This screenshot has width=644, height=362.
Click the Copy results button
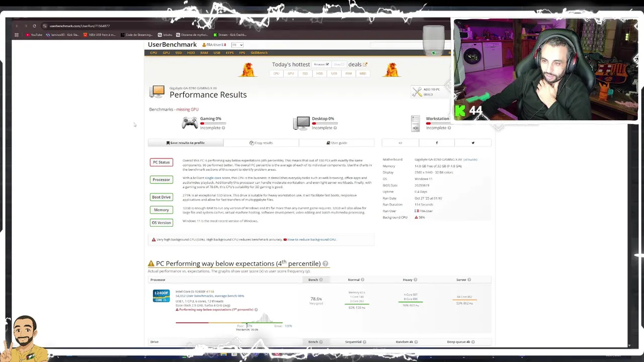(x=261, y=143)
